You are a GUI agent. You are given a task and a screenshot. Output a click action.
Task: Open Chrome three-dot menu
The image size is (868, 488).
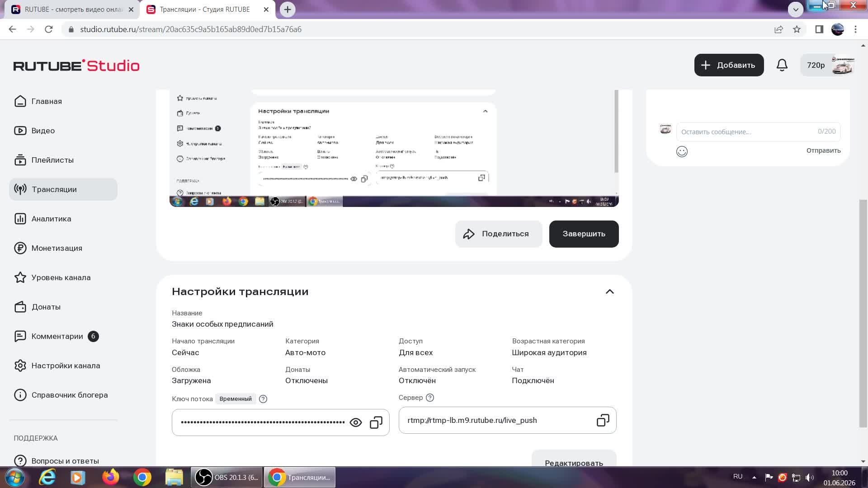coord(855,29)
